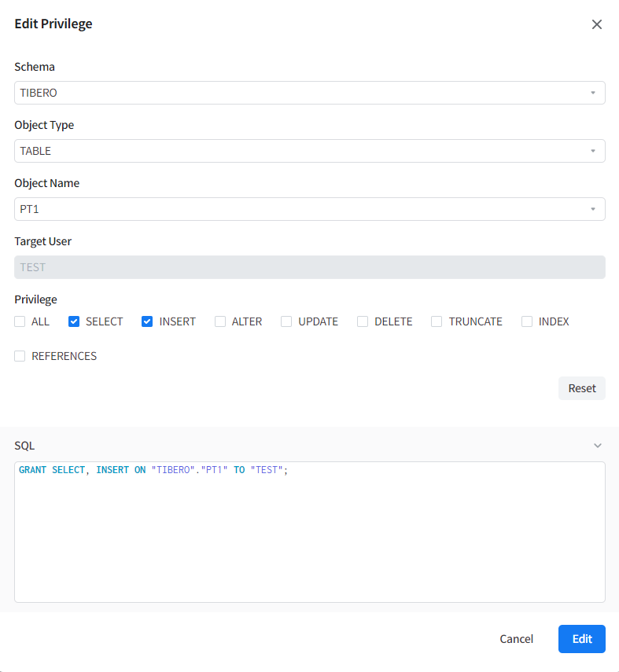Collapse the SQL section with the chevron
Screen dimensions: 619x672
pyautogui.click(x=597, y=446)
